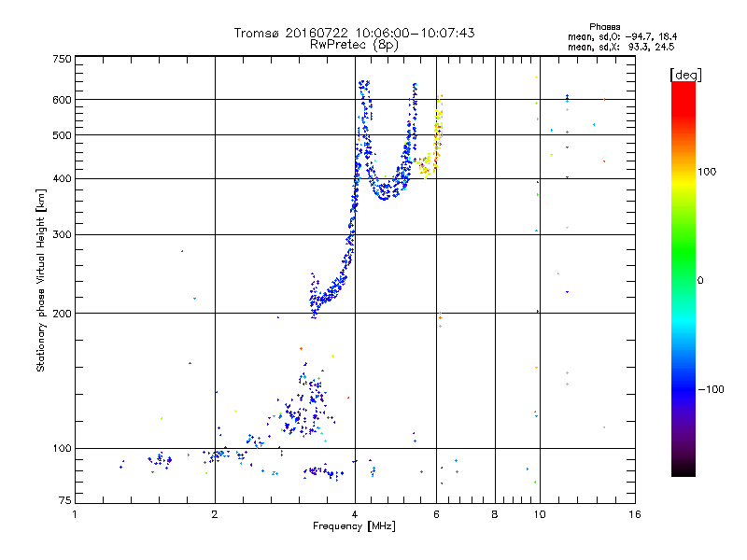Click the y-axis tick label '300'
The width and height of the screenshot is (747, 560).
click(62, 235)
